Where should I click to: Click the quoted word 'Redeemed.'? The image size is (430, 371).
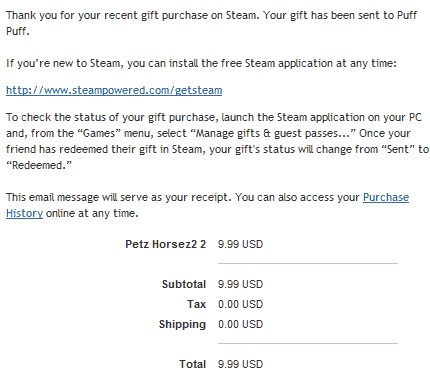pos(39,165)
